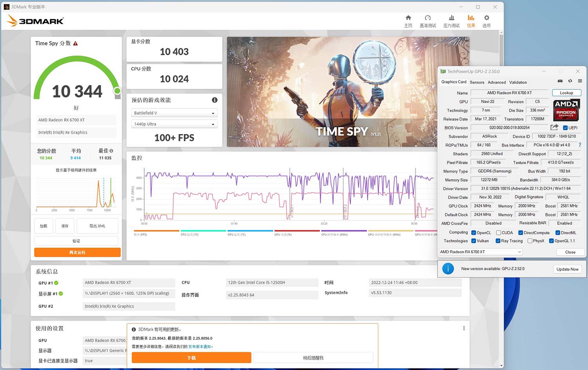Toggle the PhysX checkbox
This screenshot has height=370, width=588.
point(530,241)
